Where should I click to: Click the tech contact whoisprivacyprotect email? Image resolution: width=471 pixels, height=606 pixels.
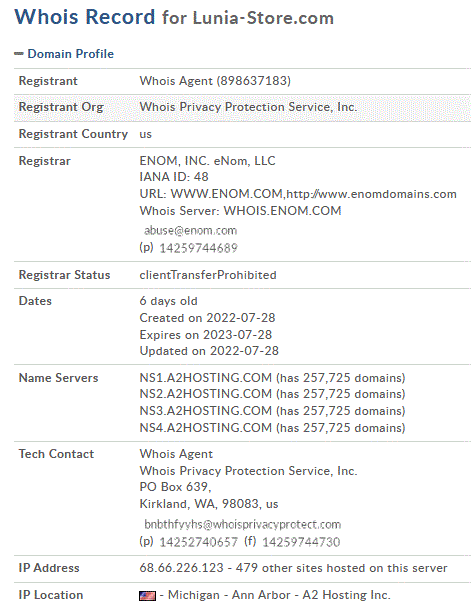click(x=242, y=524)
